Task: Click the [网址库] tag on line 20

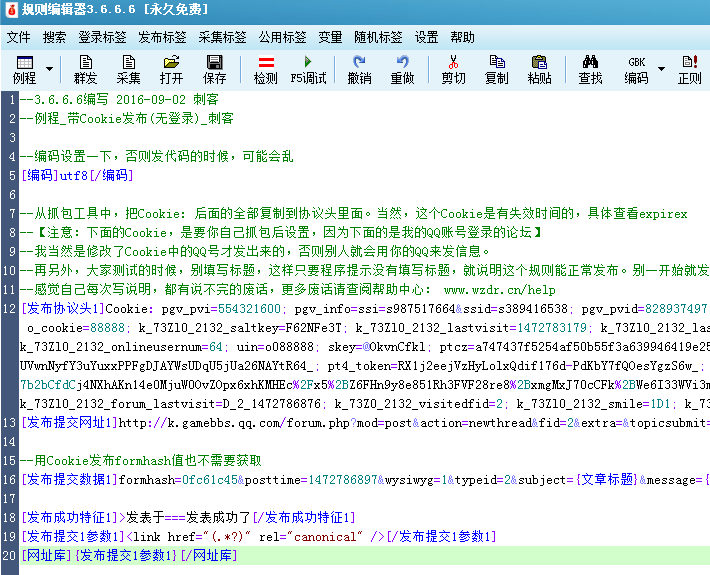Action: click(x=46, y=556)
